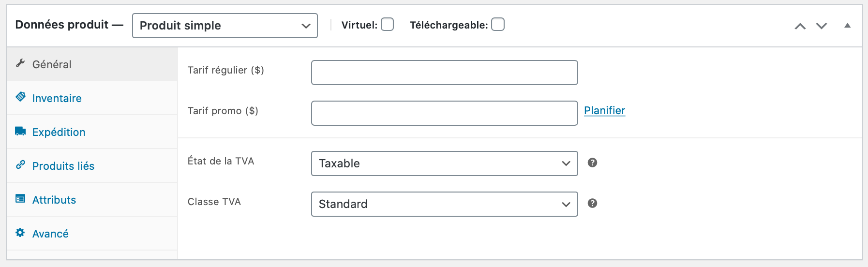This screenshot has width=868, height=267.
Task: Enable the Virtuel checkbox
Action: (387, 24)
